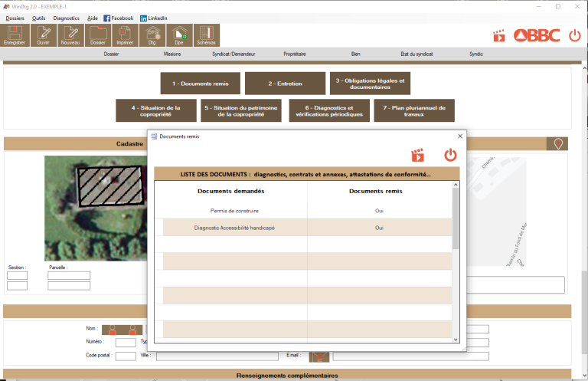The height and width of the screenshot is (381, 588).
Task: Click the Numéro input field
Action: click(x=126, y=343)
